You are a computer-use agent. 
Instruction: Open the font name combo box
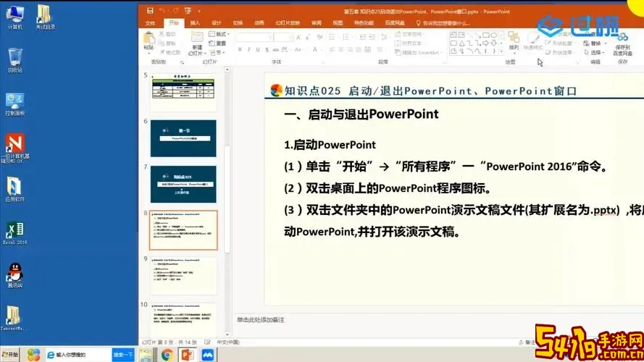[x=255, y=38]
